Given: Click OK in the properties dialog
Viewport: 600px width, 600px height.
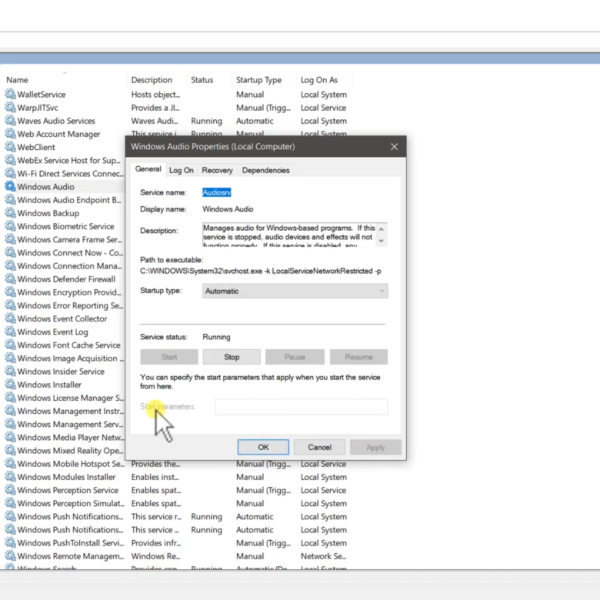Looking at the screenshot, I should [263, 447].
